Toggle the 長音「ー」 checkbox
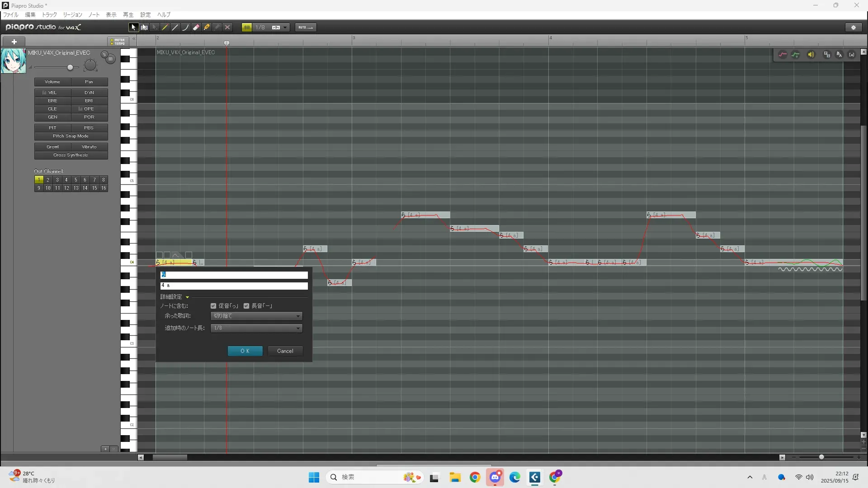This screenshot has width=868, height=488. tap(246, 306)
